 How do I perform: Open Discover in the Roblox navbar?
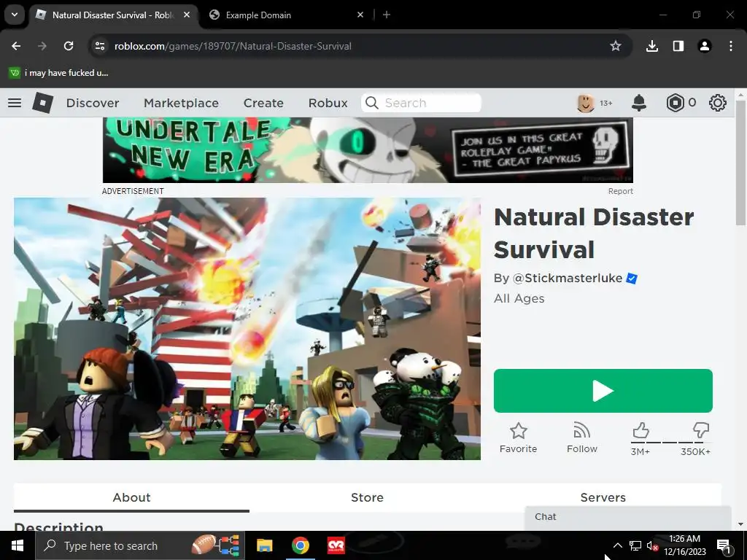tap(93, 103)
